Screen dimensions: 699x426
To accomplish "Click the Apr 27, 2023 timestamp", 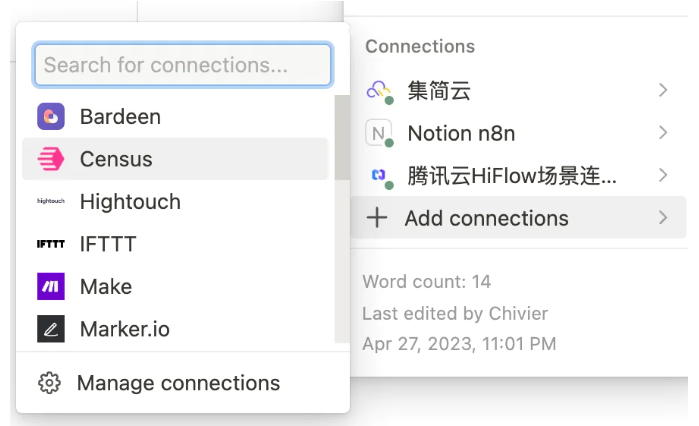I will point(459,344).
